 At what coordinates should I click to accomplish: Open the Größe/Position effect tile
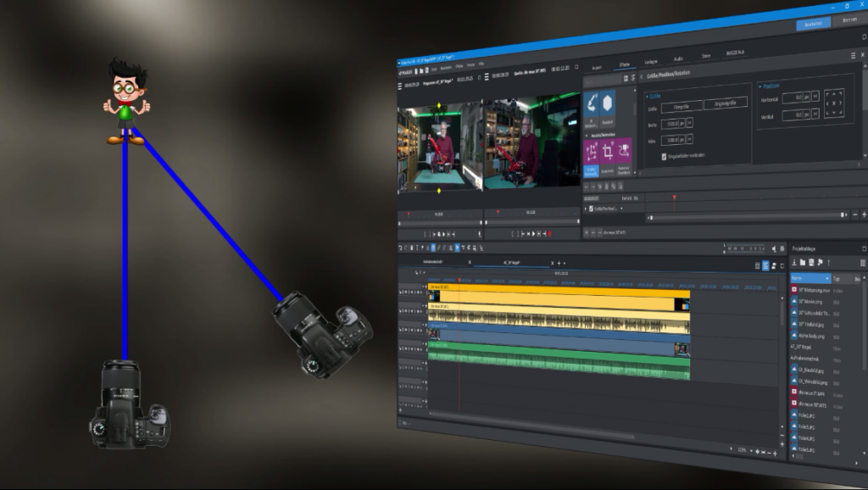pyautogui.click(x=591, y=158)
